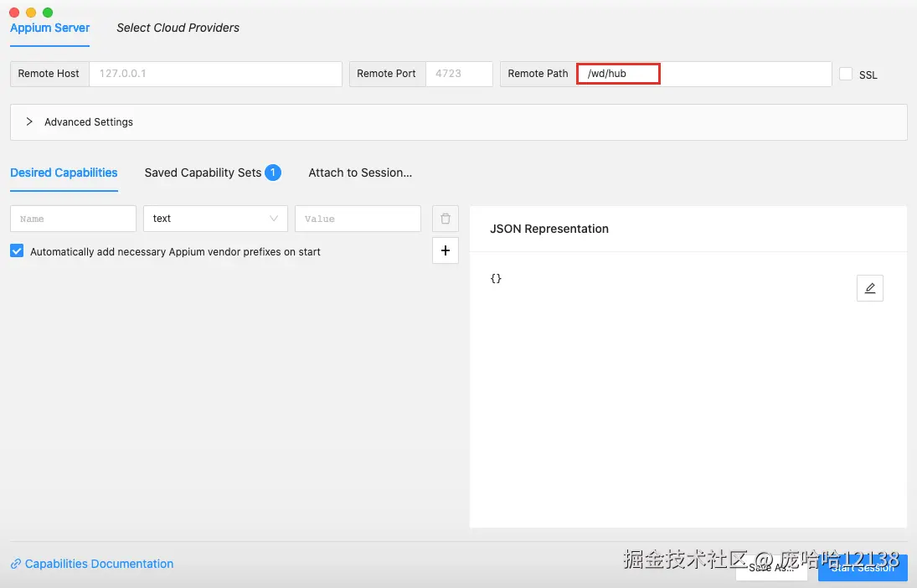The height and width of the screenshot is (588, 917).
Task: Expand Advanced Settings chevron
Action: (29, 121)
